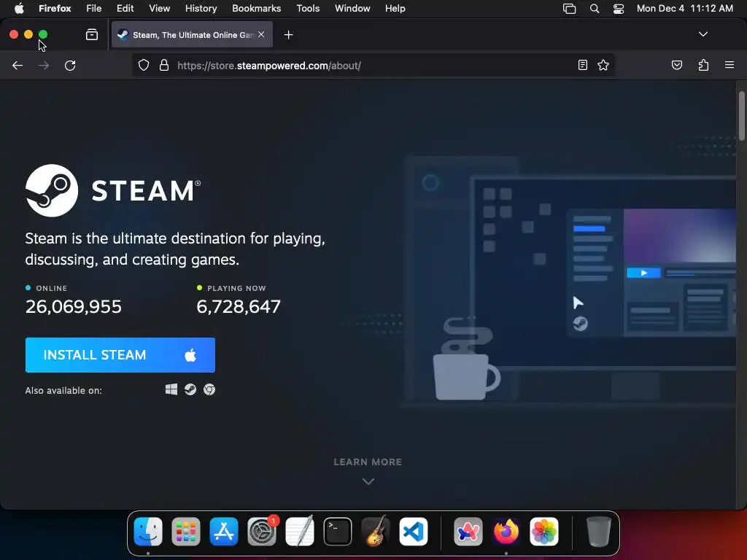This screenshot has width=747, height=560.
Task: Open Launchpad from the Dock
Action: (186, 531)
